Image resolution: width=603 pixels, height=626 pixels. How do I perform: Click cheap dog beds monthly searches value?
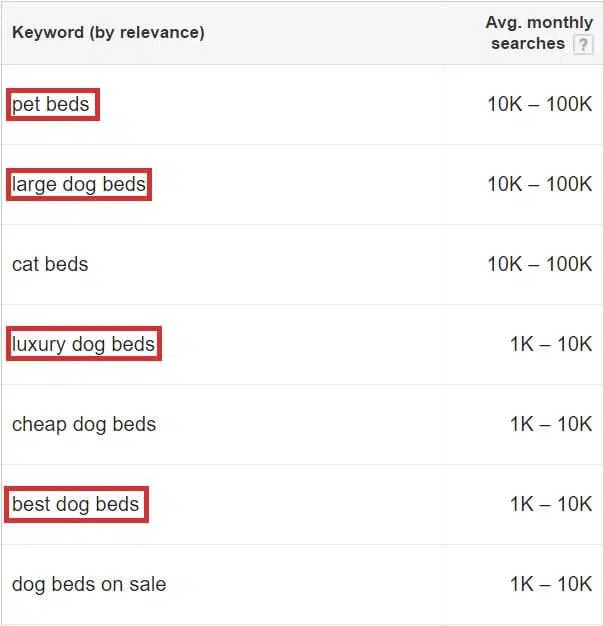(x=550, y=424)
